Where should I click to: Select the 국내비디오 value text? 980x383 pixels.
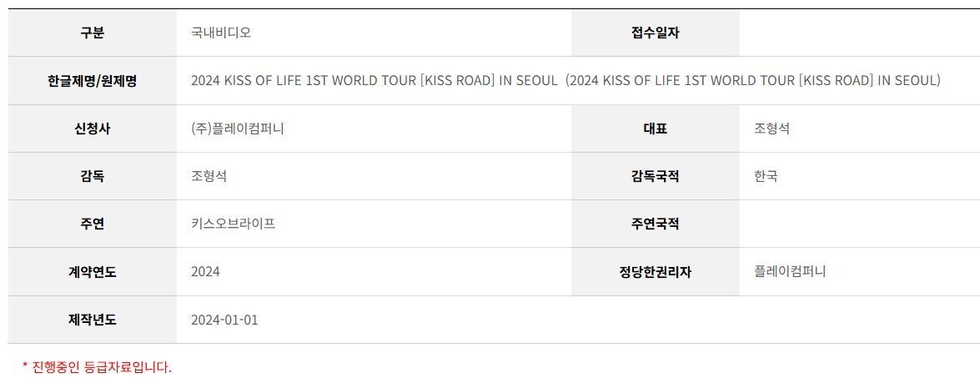[x=221, y=33]
